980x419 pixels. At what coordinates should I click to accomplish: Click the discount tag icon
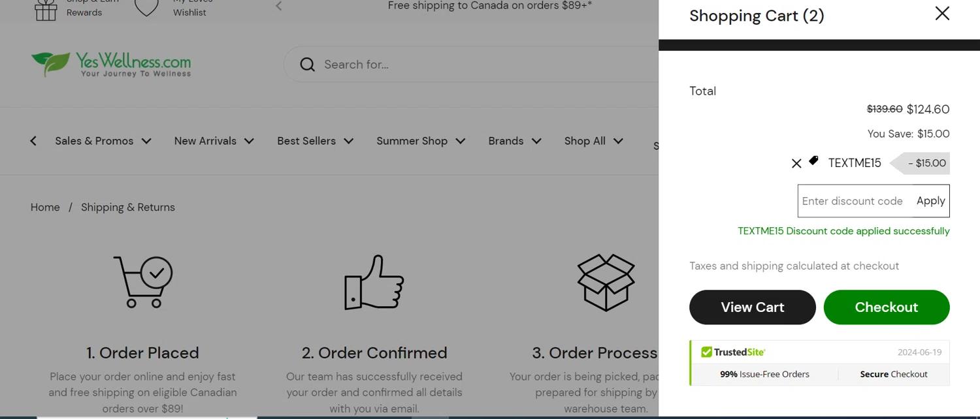[813, 161]
